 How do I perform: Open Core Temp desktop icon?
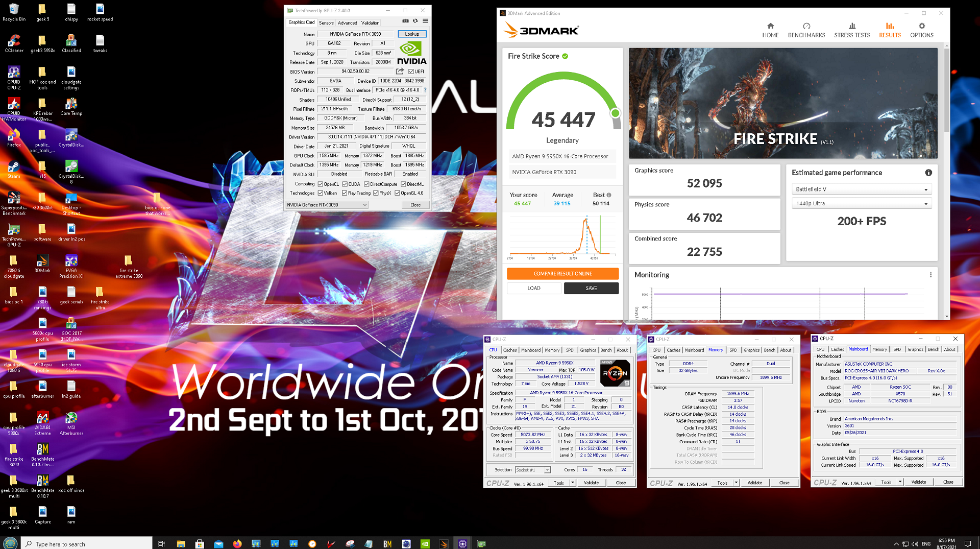71,107
